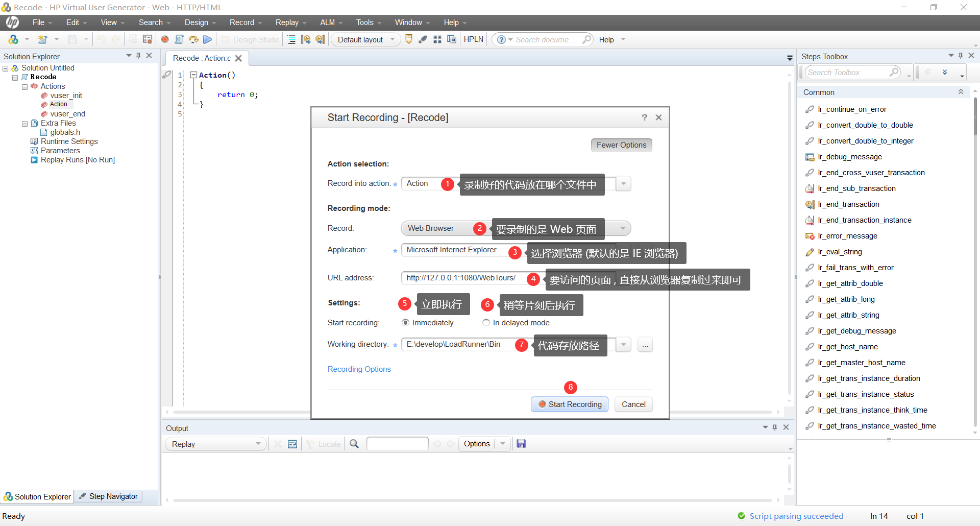Click the end transaction clock icon in the toolbar

coord(320,39)
